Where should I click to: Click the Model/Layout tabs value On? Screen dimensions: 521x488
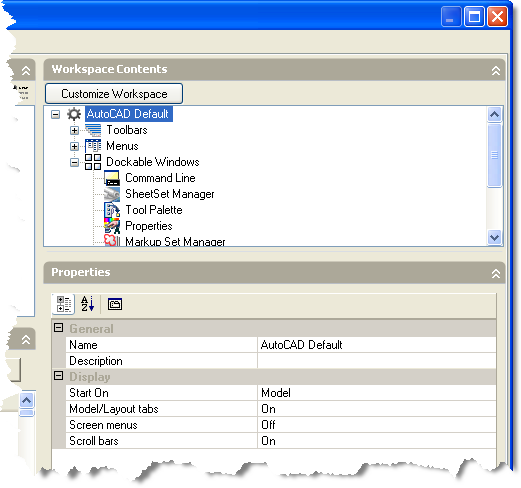[377, 409]
